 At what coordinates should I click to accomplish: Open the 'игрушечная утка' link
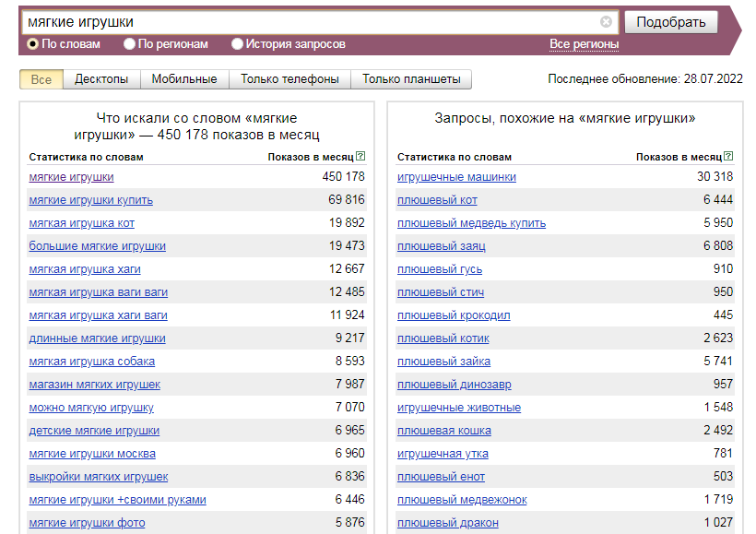tap(443, 454)
